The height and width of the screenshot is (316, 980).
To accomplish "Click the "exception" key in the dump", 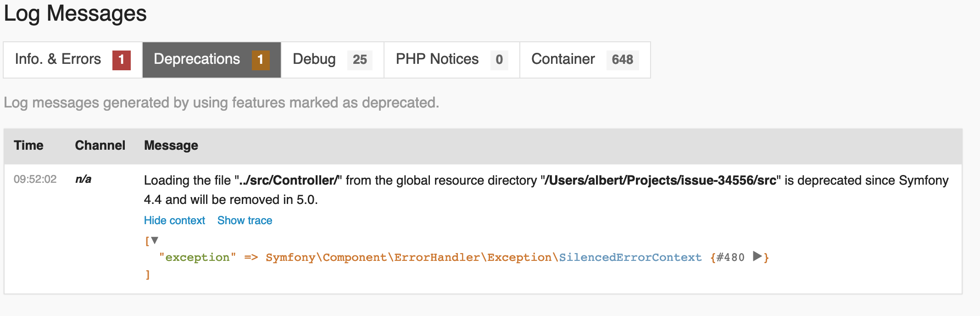I will pyautogui.click(x=197, y=258).
